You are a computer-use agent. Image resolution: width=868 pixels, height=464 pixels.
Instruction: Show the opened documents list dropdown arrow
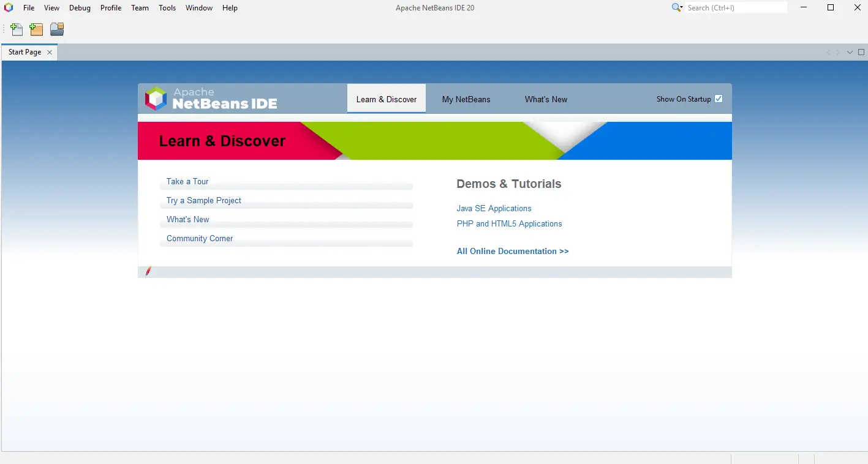850,52
